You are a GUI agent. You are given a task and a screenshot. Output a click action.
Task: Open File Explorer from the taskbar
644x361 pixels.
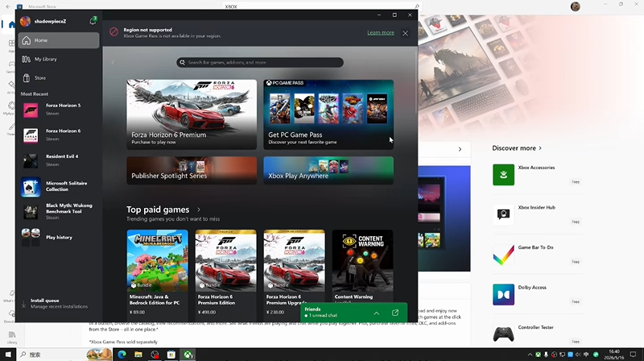[138, 355]
